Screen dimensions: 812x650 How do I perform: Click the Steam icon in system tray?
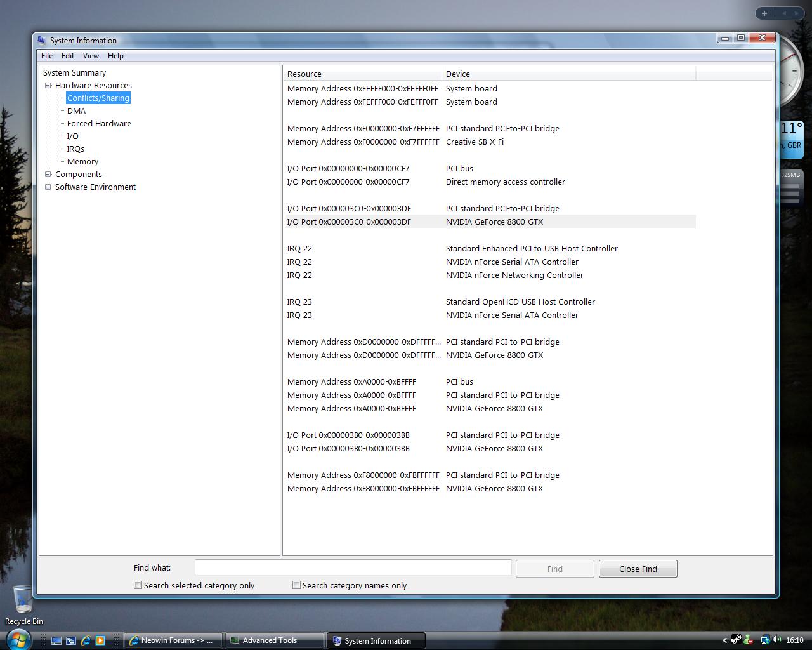736,640
